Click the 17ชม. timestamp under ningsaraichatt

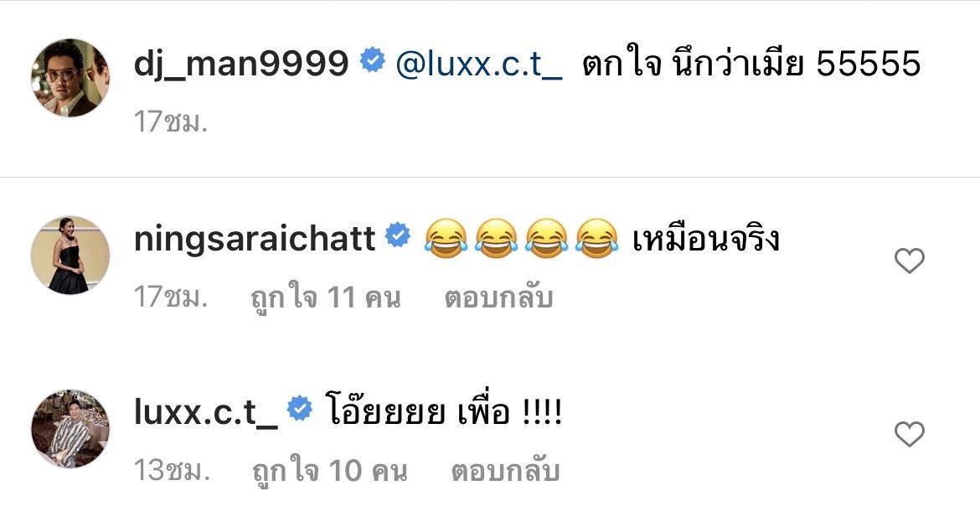coord(170,297)
